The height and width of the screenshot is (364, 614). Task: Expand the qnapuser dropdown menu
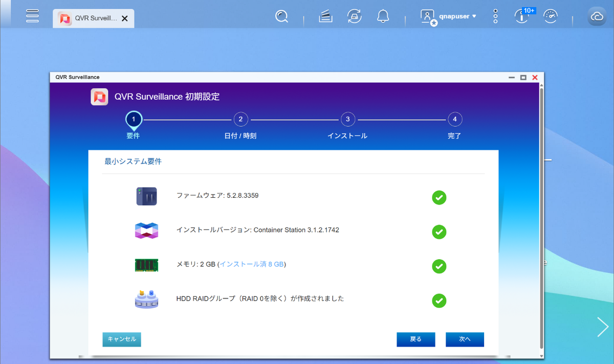tap(458, 16)
